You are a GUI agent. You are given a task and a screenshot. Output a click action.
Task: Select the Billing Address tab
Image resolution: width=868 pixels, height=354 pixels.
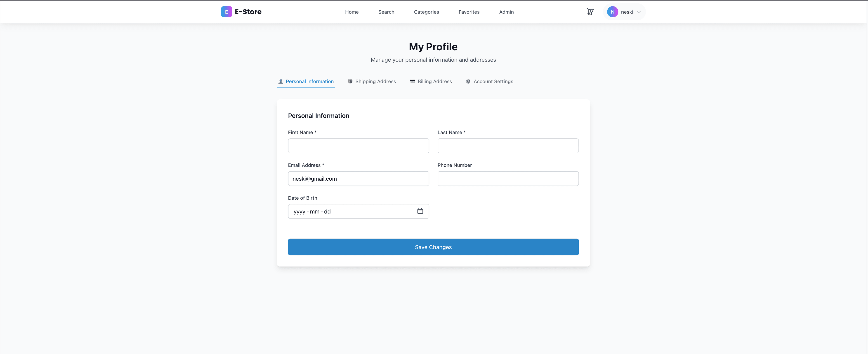coord(434,82)
